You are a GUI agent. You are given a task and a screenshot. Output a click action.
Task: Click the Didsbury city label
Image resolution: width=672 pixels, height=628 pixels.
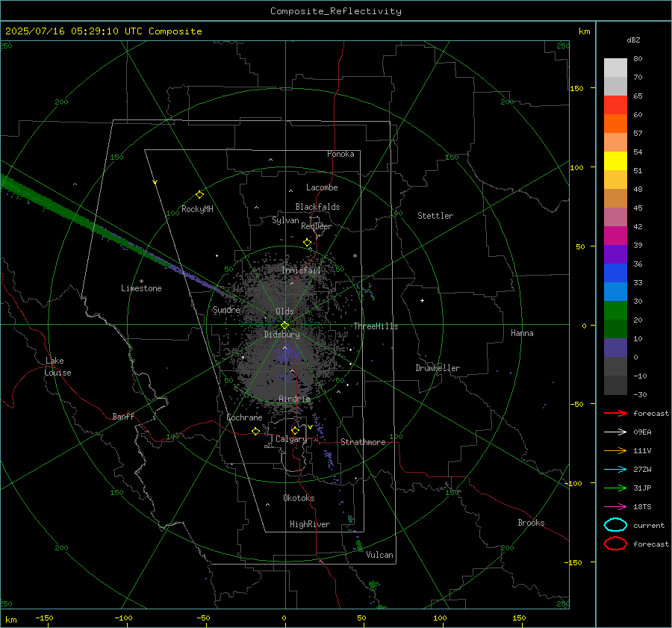pyautogui.click(x=281, y=335)
